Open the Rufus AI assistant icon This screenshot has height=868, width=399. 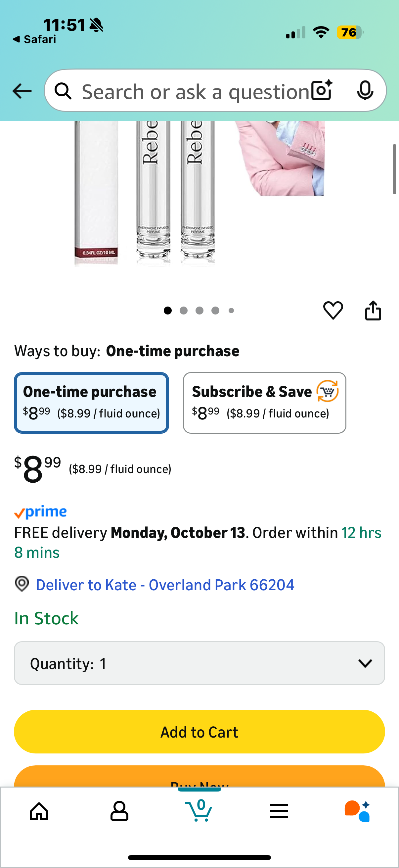point(357,811)
